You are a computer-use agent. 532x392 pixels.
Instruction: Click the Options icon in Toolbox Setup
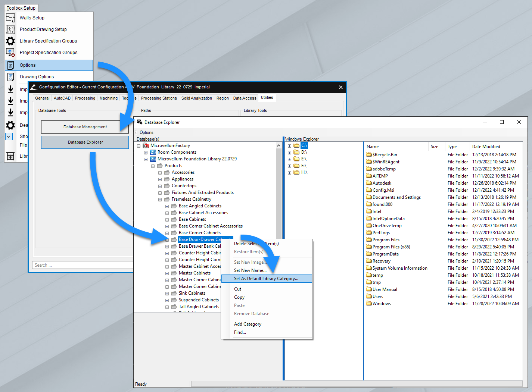10,65
